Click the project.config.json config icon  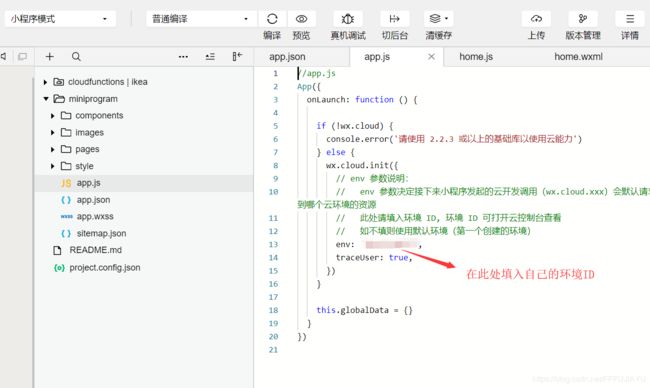click(x=59, y=268)
